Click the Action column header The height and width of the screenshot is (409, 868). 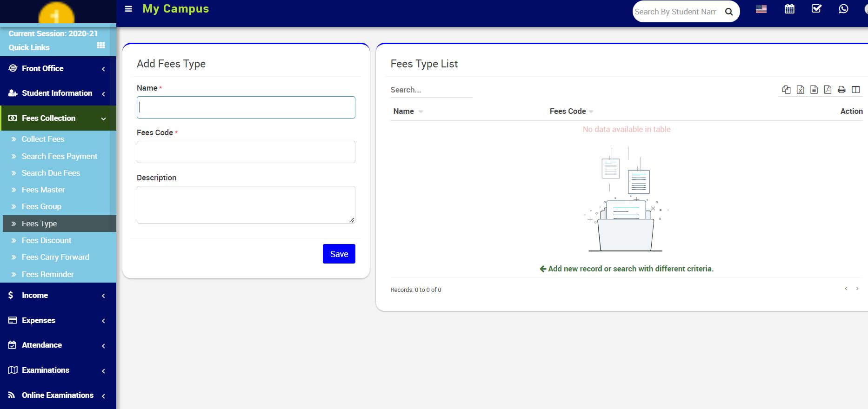click(851, 111)
